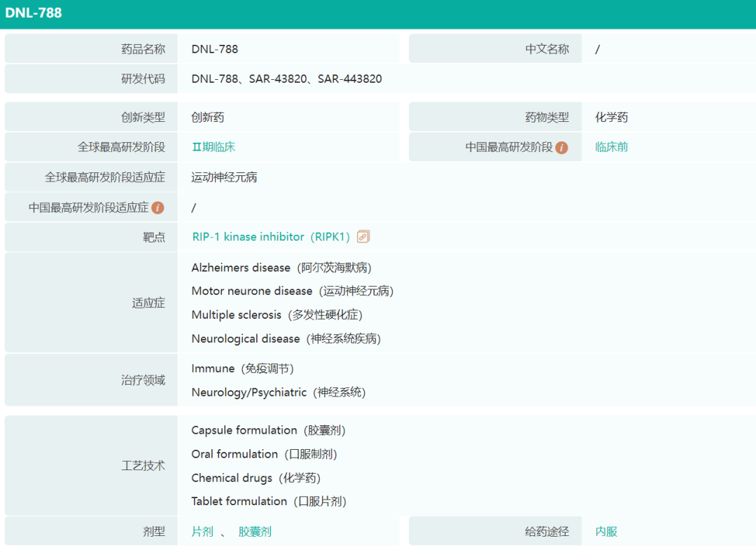756x550 pixels.
Task: Click the info icon beside 中国最高研发阶段适应症
Action: [x=157, y=207]
